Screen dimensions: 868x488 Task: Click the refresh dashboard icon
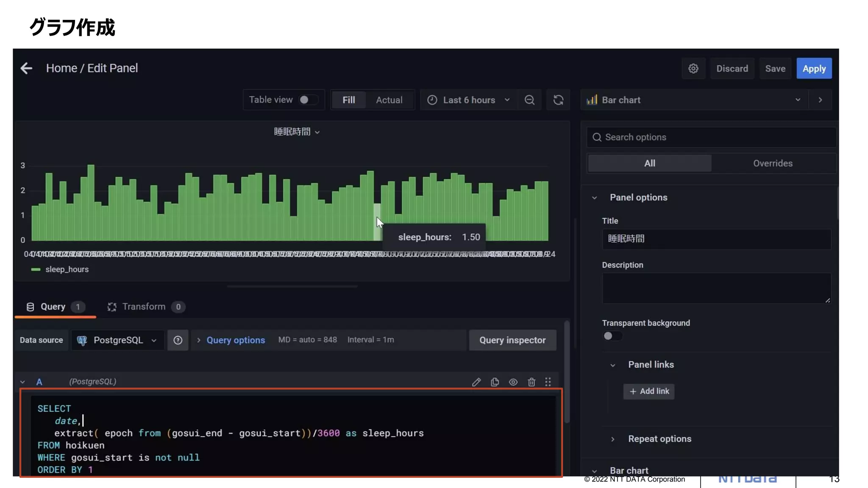pos(558,100)
